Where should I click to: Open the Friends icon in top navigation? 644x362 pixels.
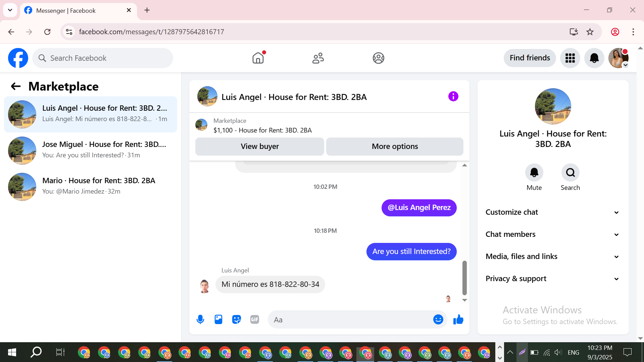(x=318, y=58)
